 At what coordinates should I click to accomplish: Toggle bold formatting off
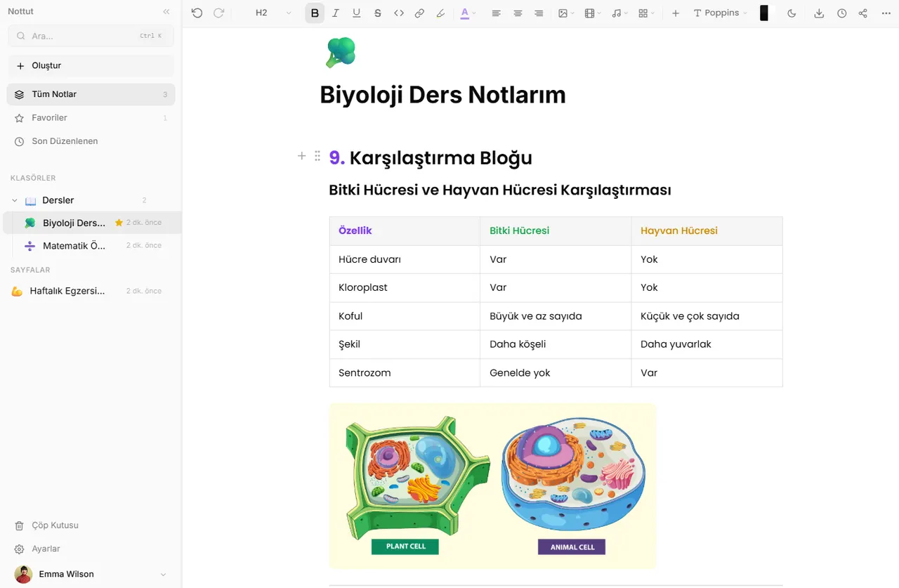click(x=315, y=13)
